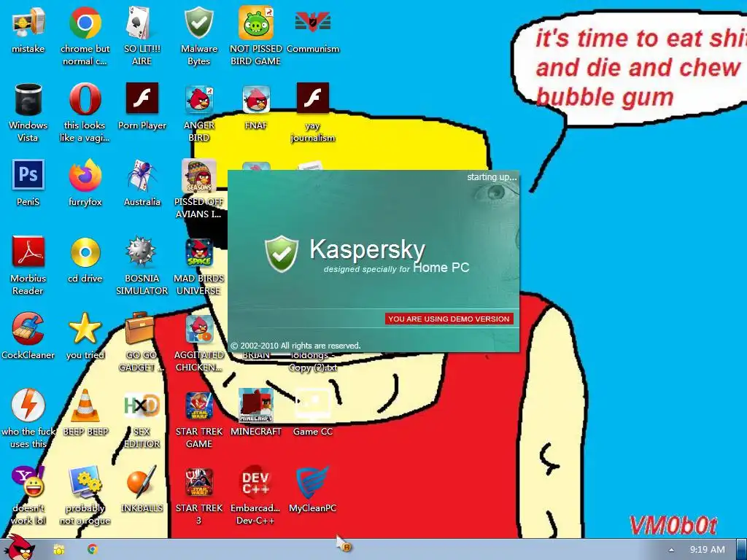This screenshot has width=747, height=560.
Task: Launch 'NOT PISSED BIRD GAME' icon
Action: [x=256, y=23]
